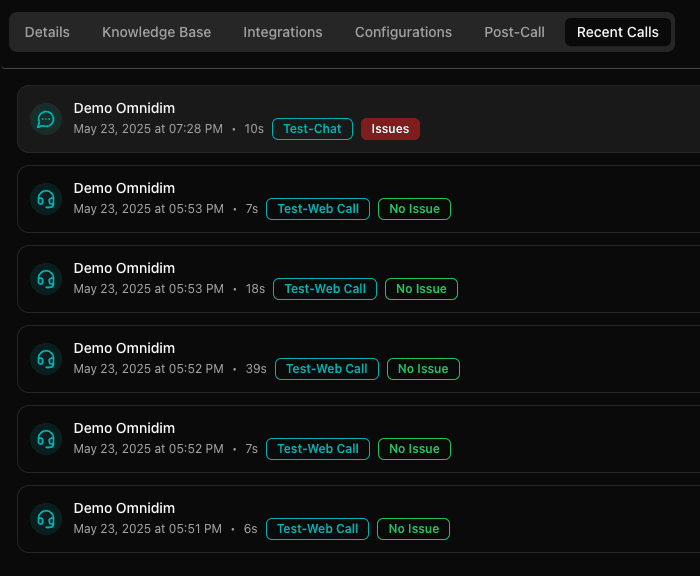Open the Details tab
700x576 pixels.
[x=47, y=32]
